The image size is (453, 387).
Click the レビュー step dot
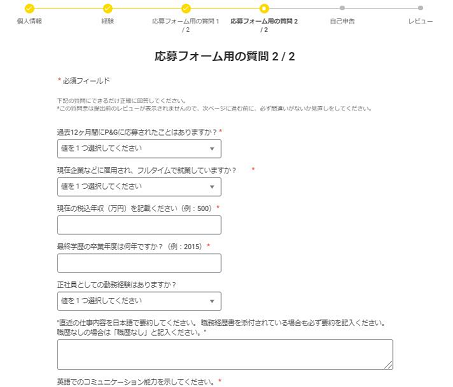point(421,8)
